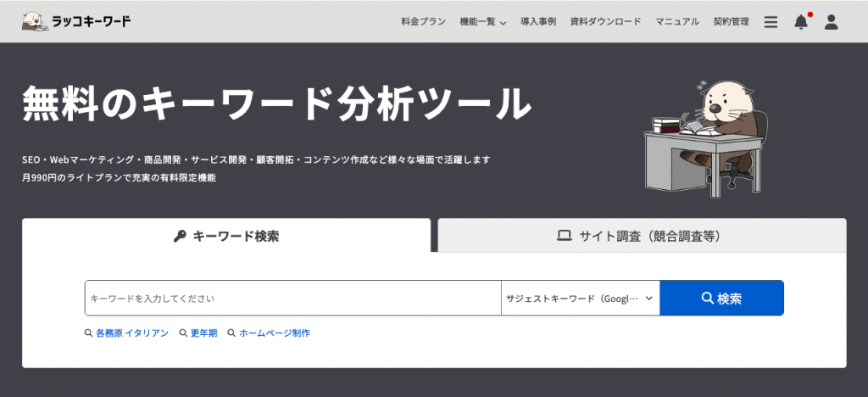Open 料金プラン in the top navigation
This screenshot has height=397, width=868.
tap(424, 21)
